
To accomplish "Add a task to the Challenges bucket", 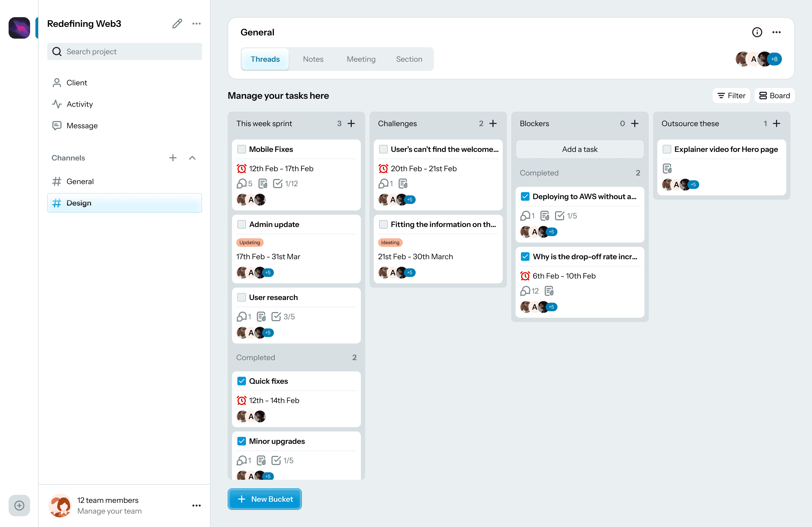I will pyautogui.click(x=493, y=123).
